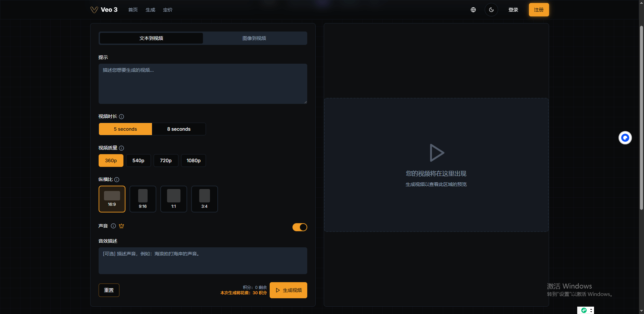644x314 pixels.
Task: Click the info icon next to 声音
Action: 113,226
